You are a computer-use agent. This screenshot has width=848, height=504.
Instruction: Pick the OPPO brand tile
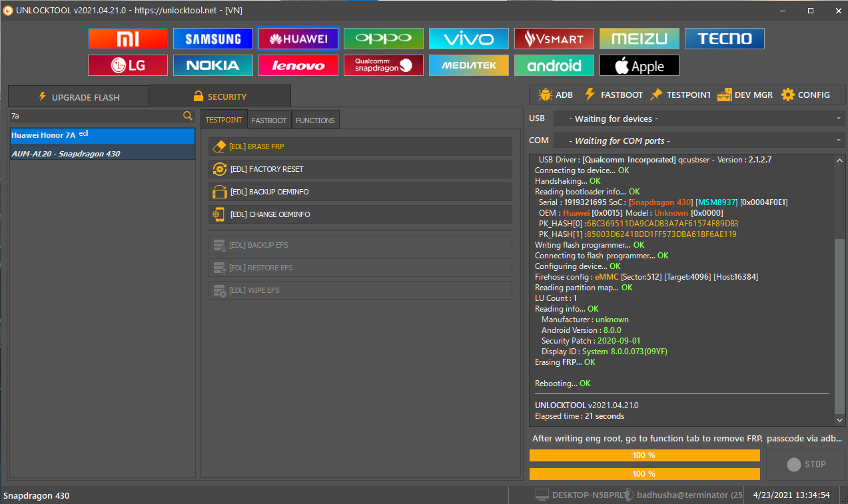click(x=384, y=39)
